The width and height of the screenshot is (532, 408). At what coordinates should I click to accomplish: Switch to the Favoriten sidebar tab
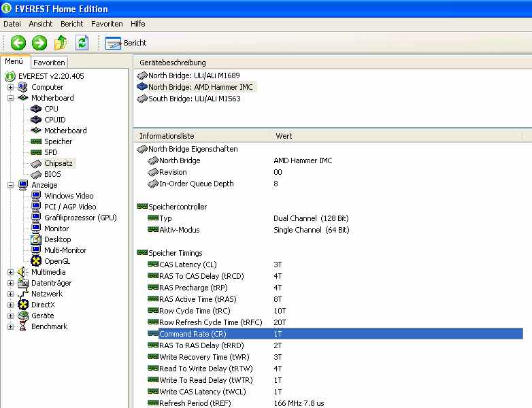49,63
